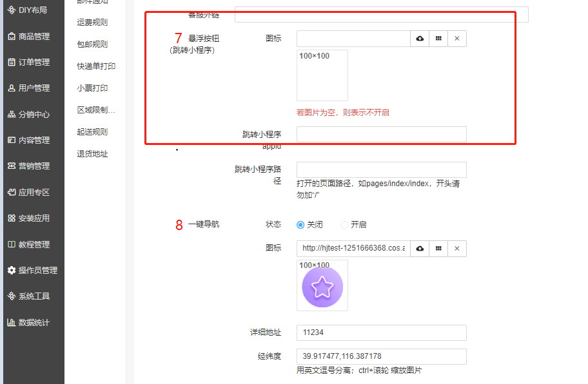588x384 pixels.
Task: Click the 一键导航 icon URL input
Action: [353, 249]
